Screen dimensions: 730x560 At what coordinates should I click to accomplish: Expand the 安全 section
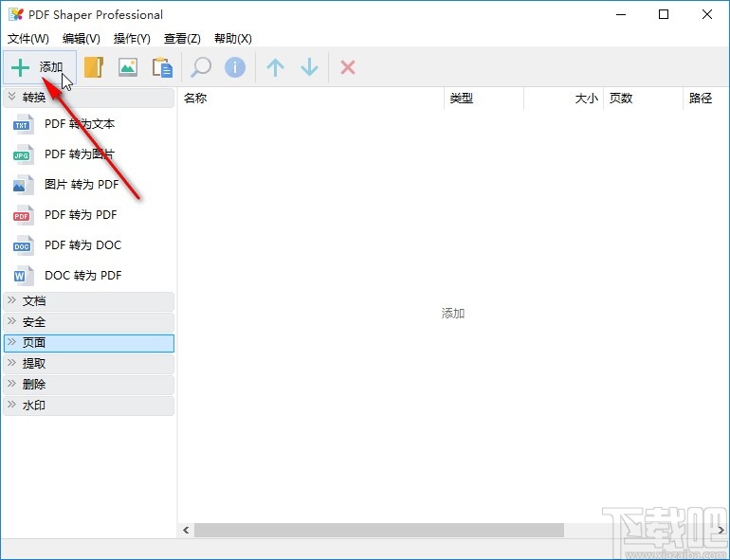pyautogui.click(x=88, y=322)
